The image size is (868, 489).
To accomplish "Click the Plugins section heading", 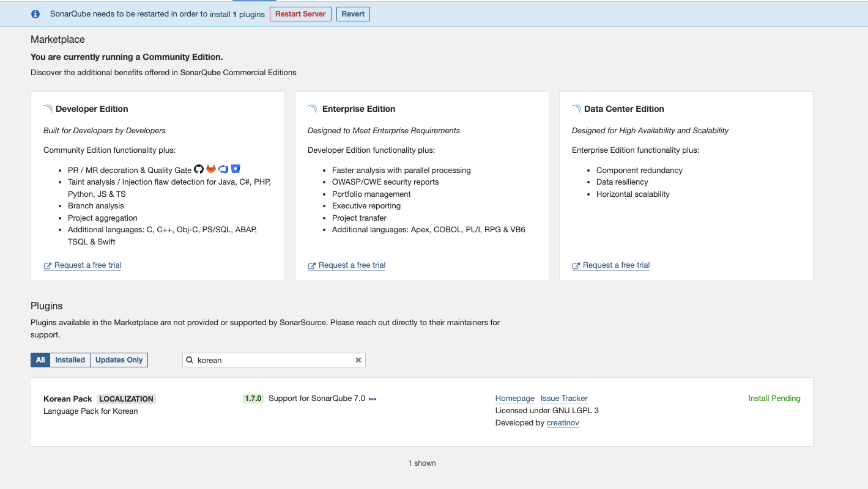I will click(46, 306).
